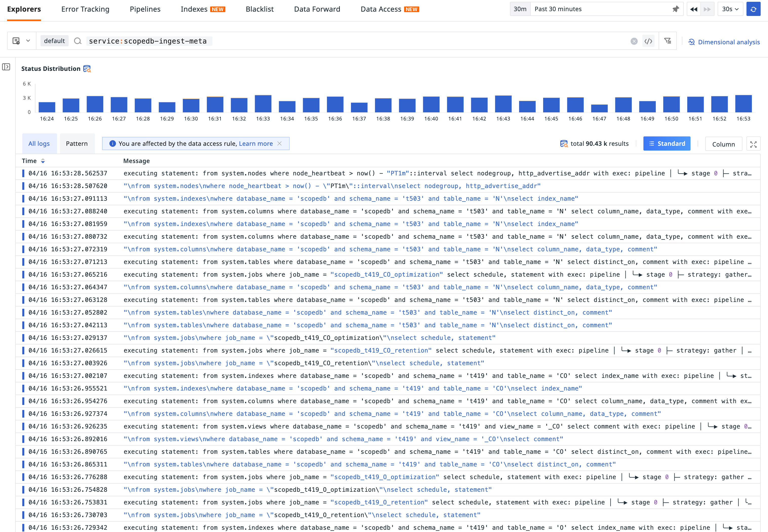Screen dimensions: 768x532
Task: Open log row at 16:53:26.729342
Action: (388, 527)
